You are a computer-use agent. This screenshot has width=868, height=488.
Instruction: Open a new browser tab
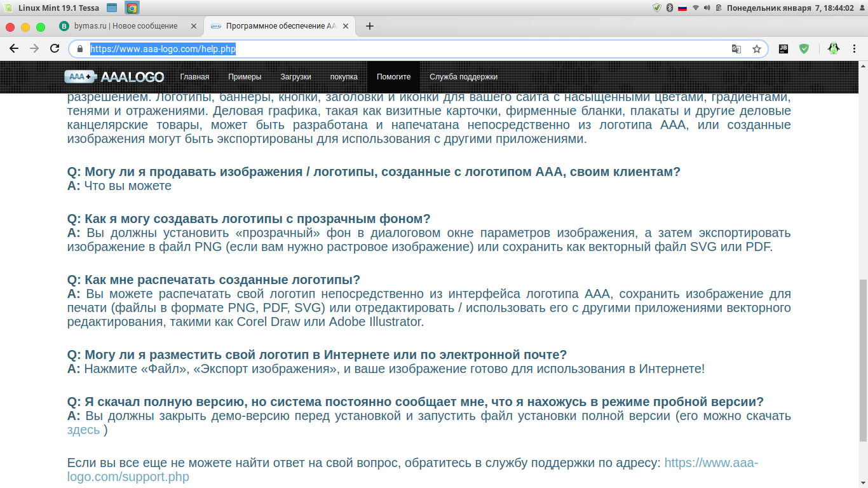tap(369, 26)
